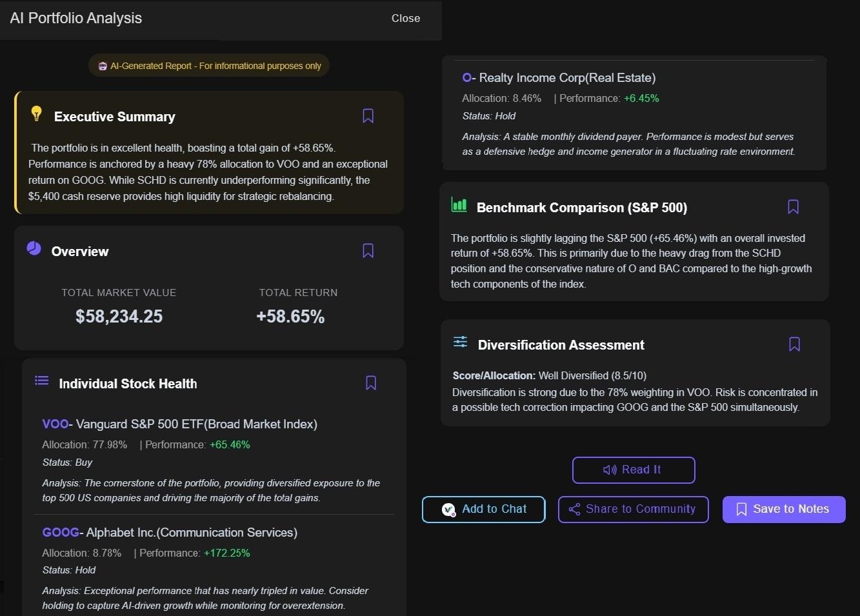Click the Benchmark Comparison bar chart icon
The height and width of the screenshot is (616, 860).
[x=459, y=205]
